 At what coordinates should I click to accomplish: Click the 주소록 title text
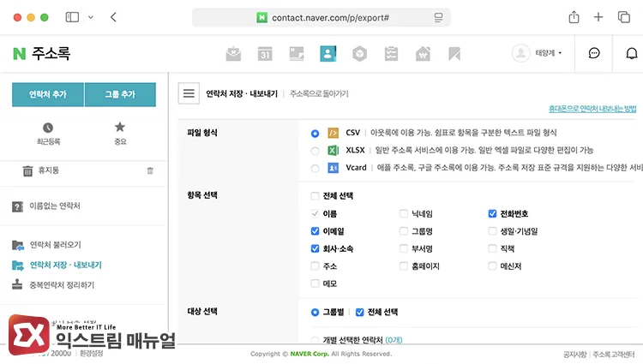[x=51, y=54]
